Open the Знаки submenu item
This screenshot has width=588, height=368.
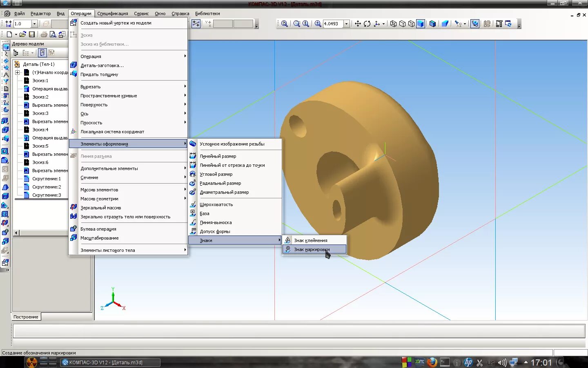[235, 240]
